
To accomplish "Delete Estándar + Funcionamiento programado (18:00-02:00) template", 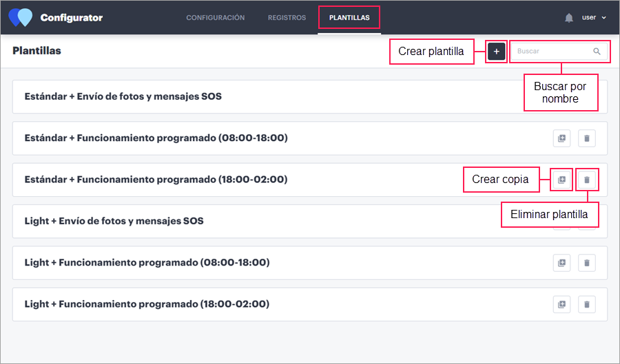I will [587, 180].
